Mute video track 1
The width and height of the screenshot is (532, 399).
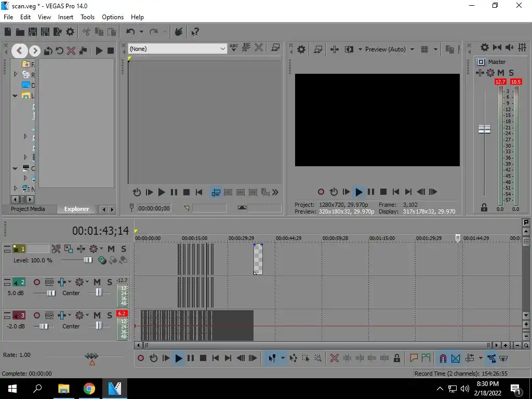(x=111, y=249)
